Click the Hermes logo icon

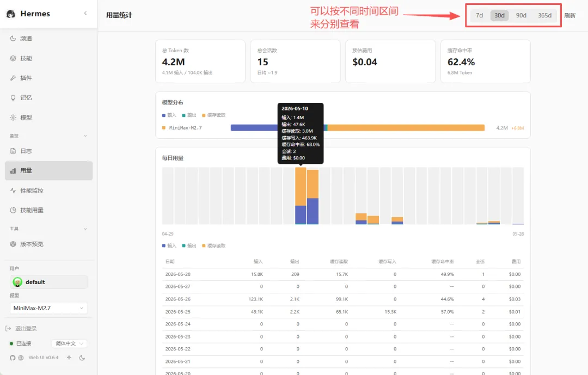click(x=11, y=14)
